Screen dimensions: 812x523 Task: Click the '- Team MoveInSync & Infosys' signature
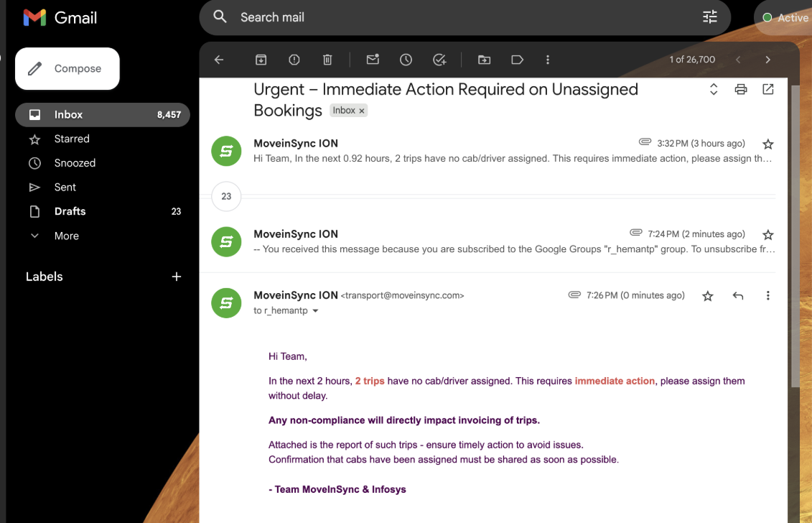tap(337, 489)
